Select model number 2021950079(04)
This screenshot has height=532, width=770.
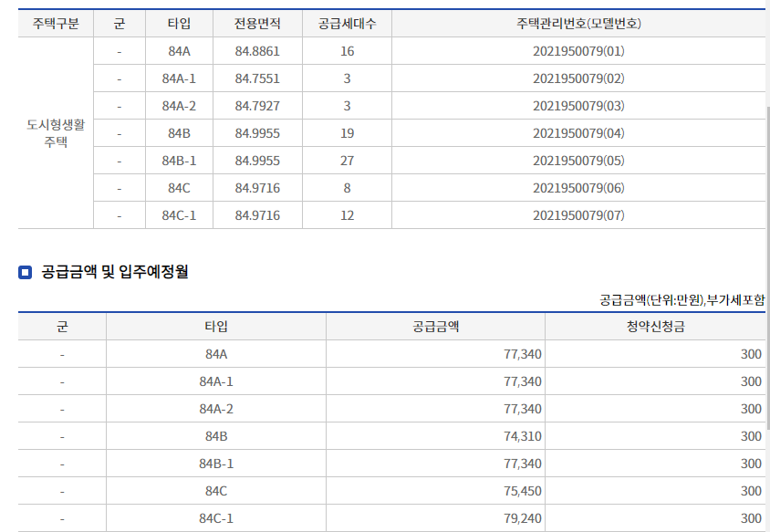coord(578,133)
